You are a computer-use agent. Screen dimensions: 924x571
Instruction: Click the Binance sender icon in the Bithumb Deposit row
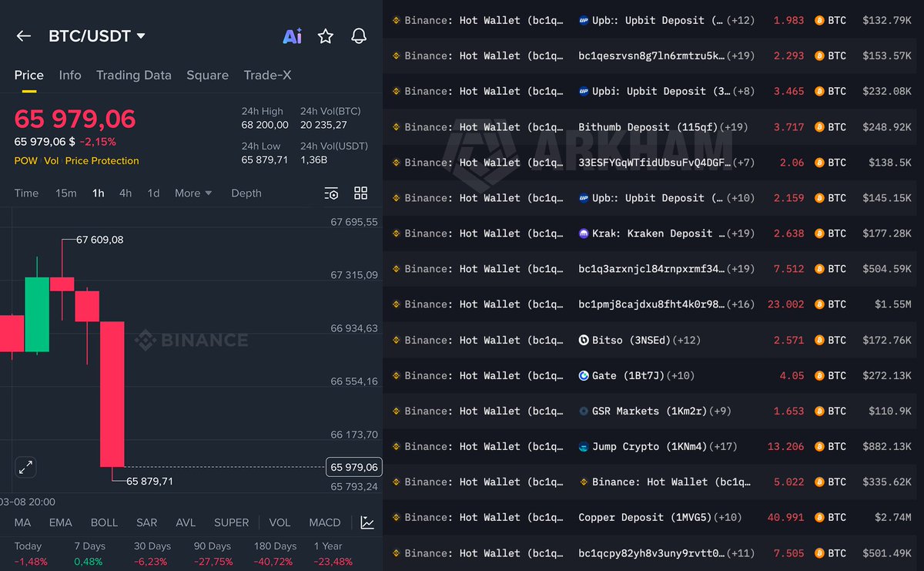click(x=397, y=126)
